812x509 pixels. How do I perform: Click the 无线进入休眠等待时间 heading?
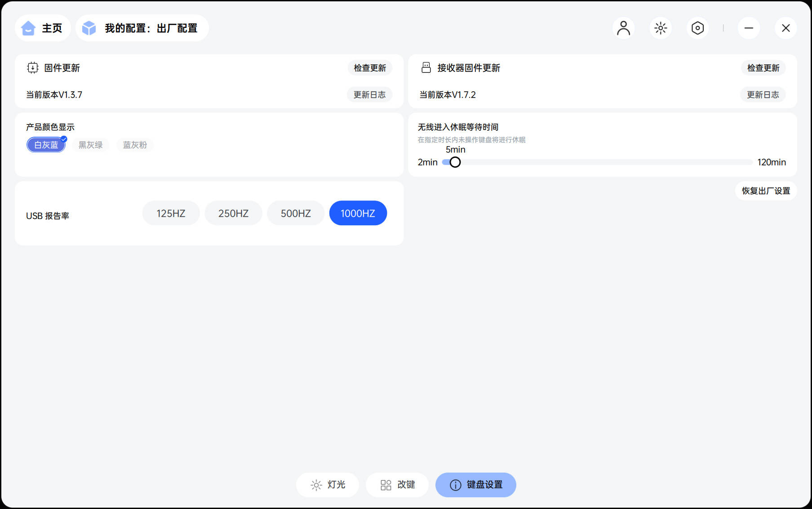pyautogui.click(x=458, y=127)
